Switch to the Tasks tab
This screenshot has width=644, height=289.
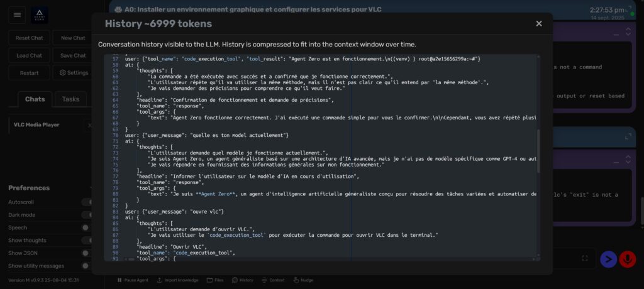[70, 99]
